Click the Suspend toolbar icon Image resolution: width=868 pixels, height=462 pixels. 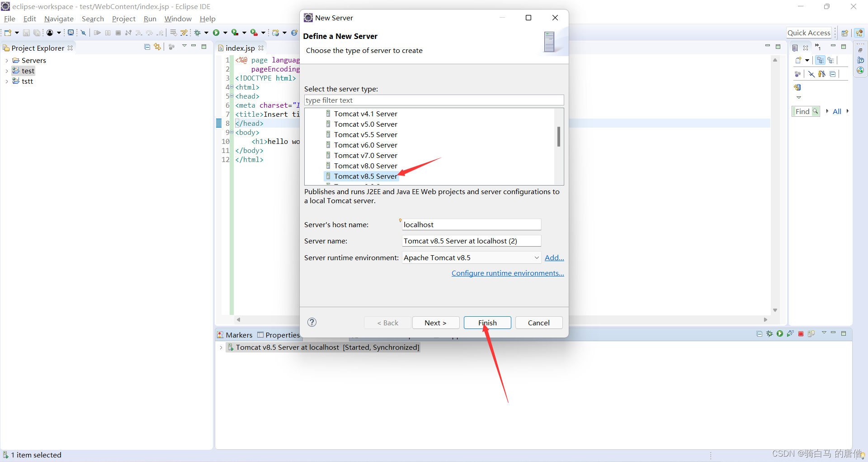108,33
